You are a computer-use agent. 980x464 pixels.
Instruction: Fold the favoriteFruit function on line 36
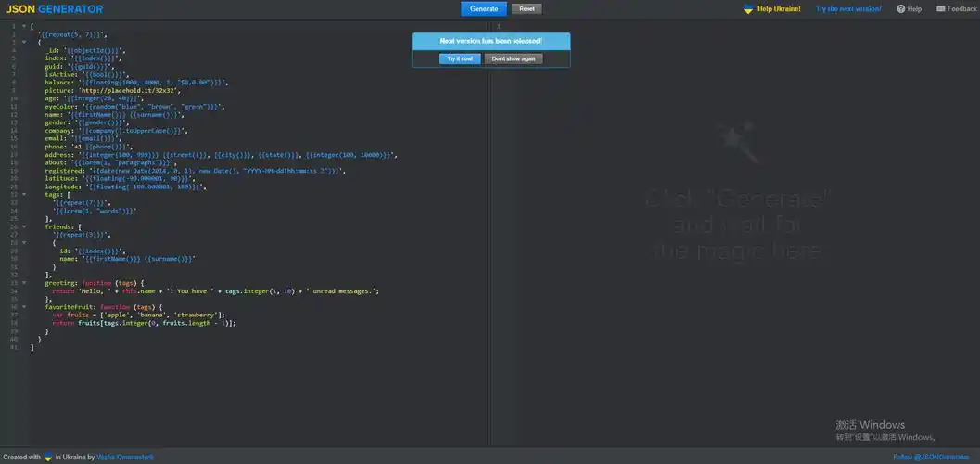25,306
